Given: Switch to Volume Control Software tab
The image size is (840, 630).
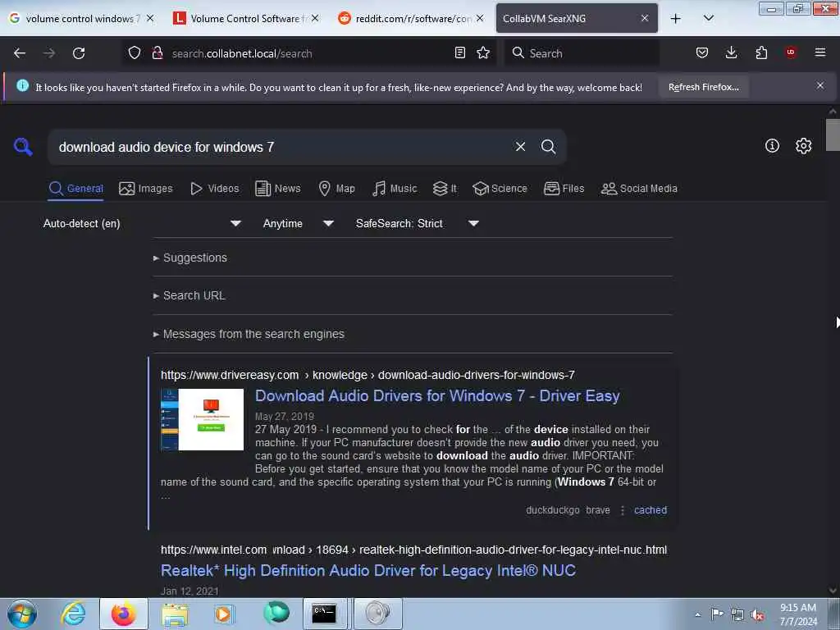Looking at the screenshot, I should (x=244, y=19).
